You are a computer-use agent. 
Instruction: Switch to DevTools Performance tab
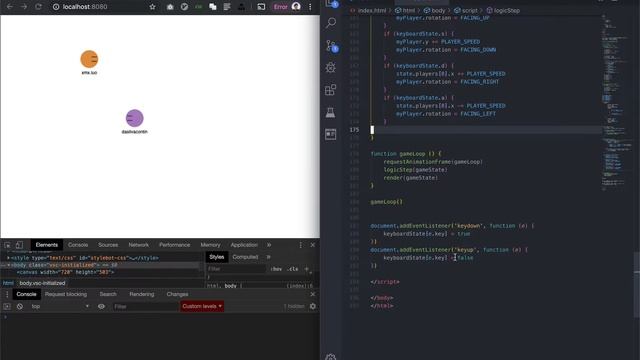[175, 245]
